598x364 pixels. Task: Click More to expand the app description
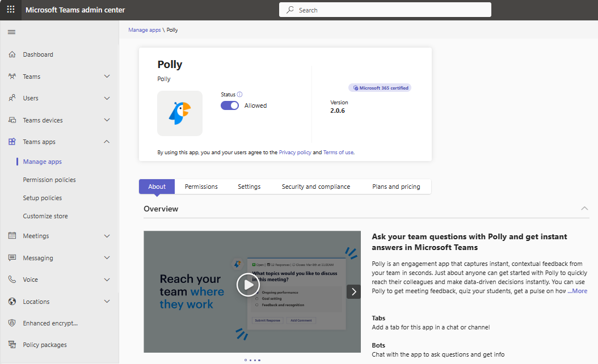coord(578,290)
